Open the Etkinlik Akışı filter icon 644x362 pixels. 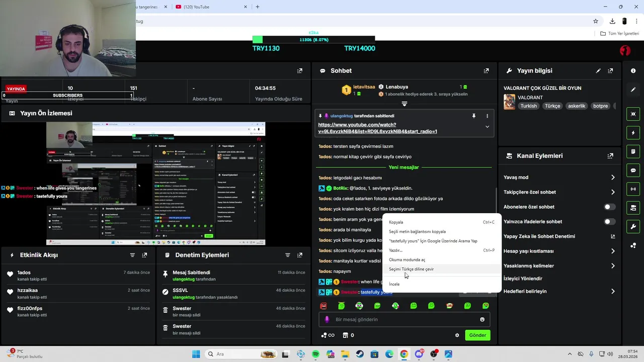tap(132, 255)
